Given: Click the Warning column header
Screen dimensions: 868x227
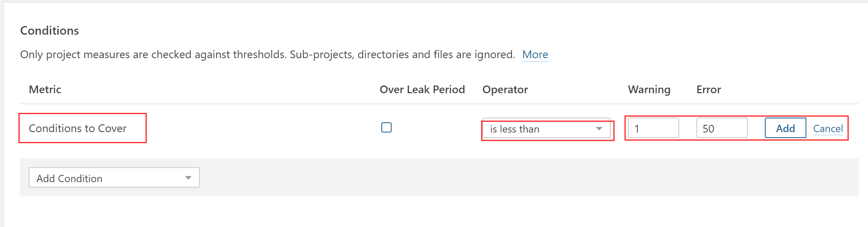Looking at the screenshot, I should click(649, 90).
